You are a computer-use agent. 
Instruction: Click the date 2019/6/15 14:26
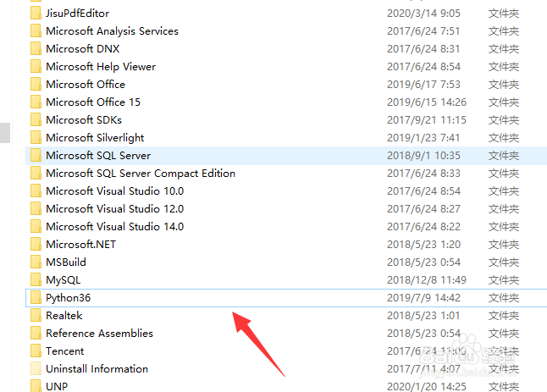pos(427,102)
